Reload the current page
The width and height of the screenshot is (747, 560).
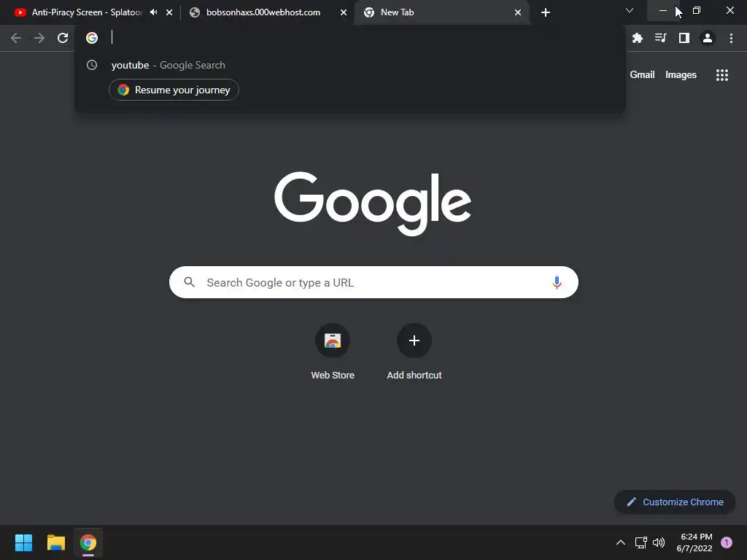(63, 38)
